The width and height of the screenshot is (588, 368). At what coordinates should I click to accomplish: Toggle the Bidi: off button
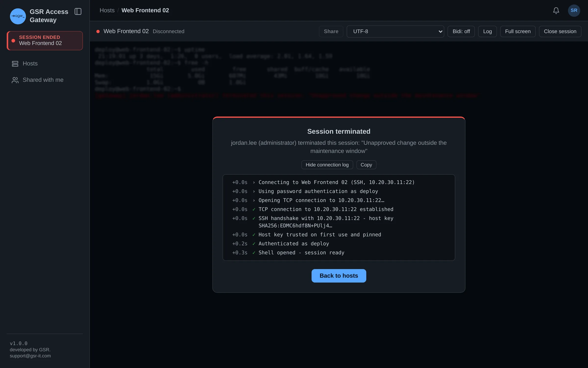pyautogui.click(x=461, y=31)
